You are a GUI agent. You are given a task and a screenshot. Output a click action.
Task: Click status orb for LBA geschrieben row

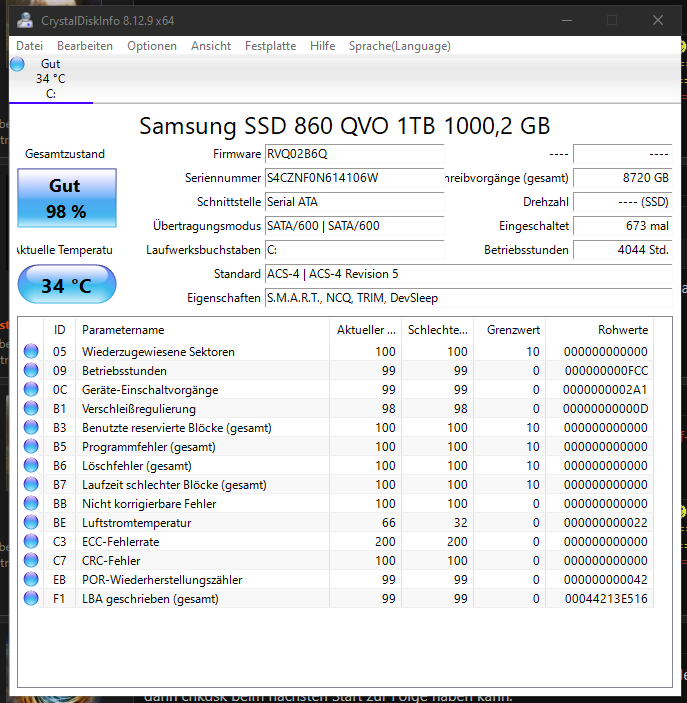(31, 598)
